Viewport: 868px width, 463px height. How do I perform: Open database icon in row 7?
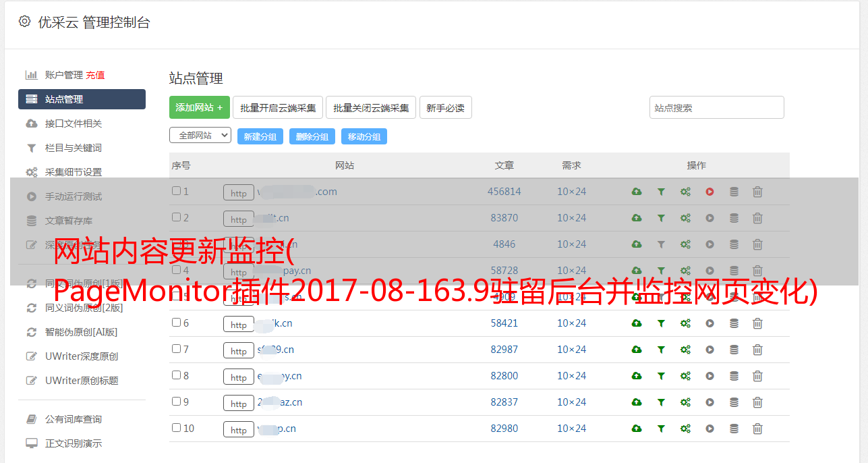(x=734, y=350)
